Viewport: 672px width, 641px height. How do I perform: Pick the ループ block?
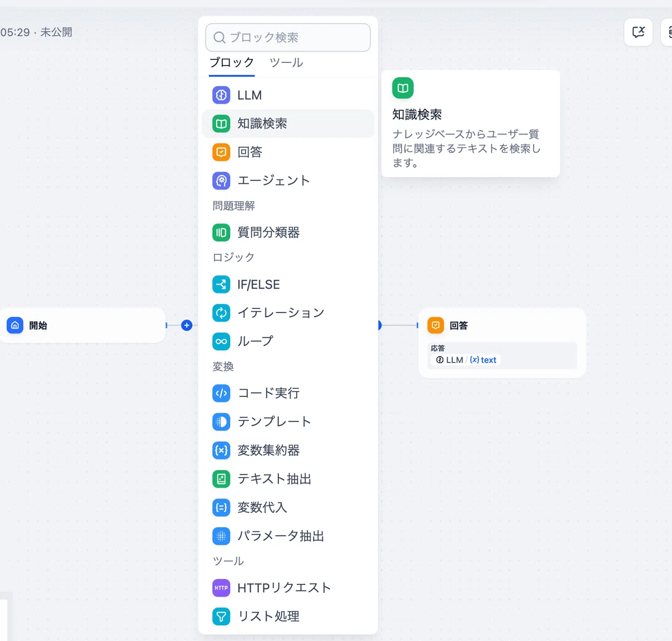click(288, 341)
